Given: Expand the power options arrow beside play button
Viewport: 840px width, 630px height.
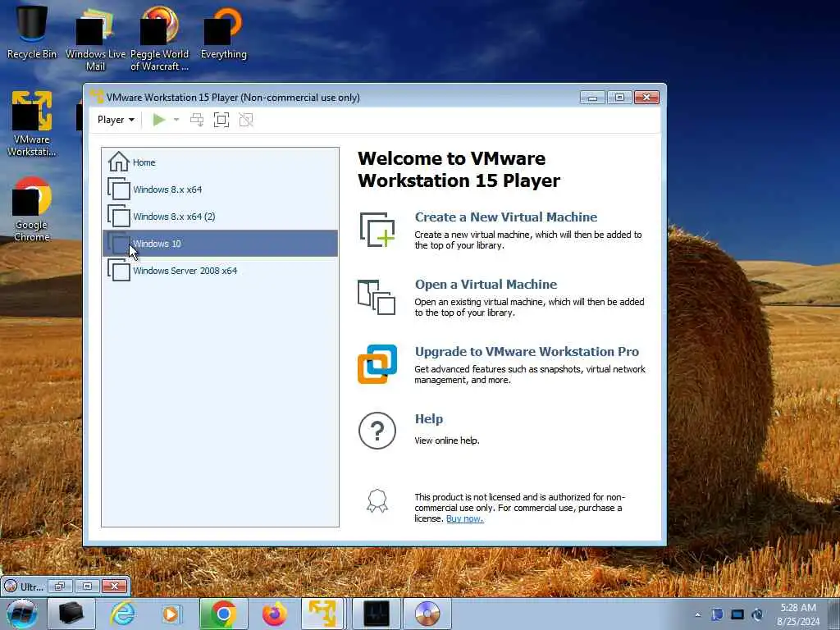Looking at the screenshot, I should click(x=176, y=120).
